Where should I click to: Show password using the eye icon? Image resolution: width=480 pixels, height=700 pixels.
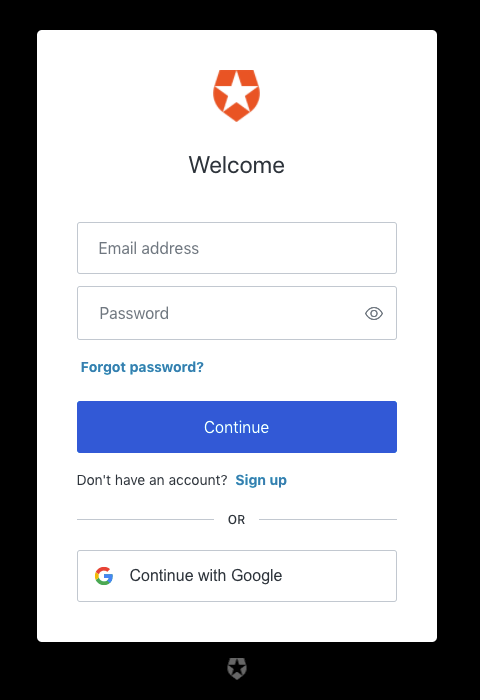pos(374,313)
